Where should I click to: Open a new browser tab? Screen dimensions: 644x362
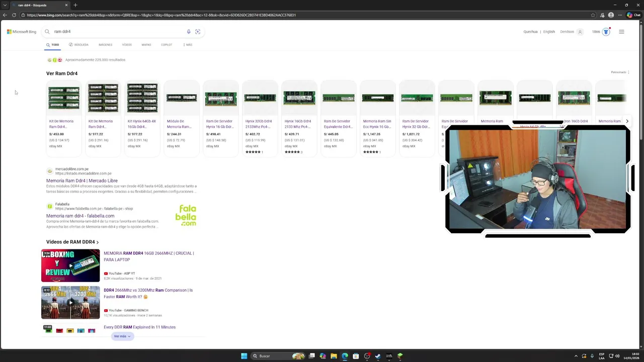(x=75, y=5)
